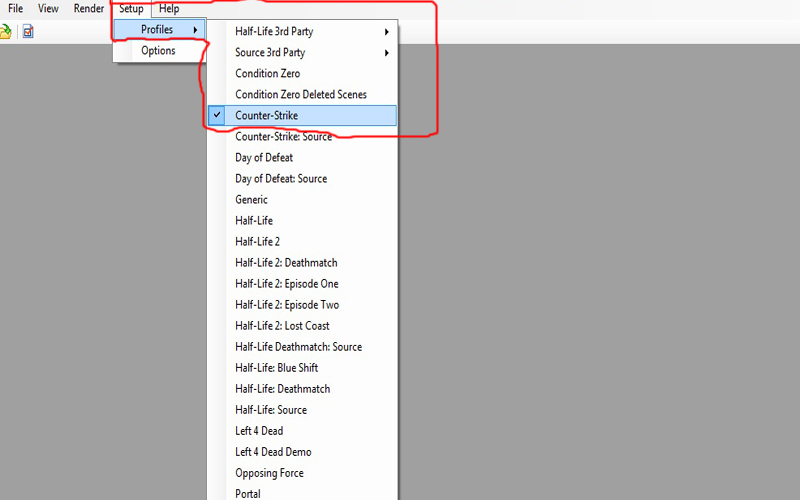Open the Setup menu
Image resolution: width=800 pixels, height=500 pixels.
131,9
